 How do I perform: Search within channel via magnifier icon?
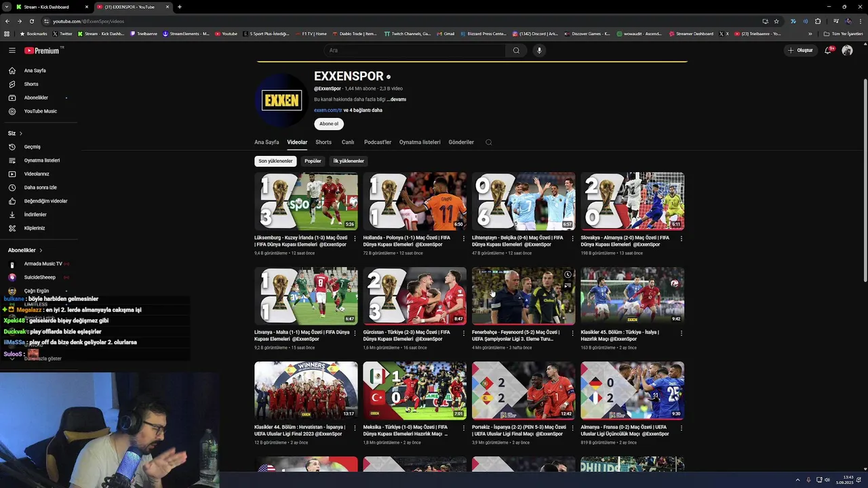489,142
